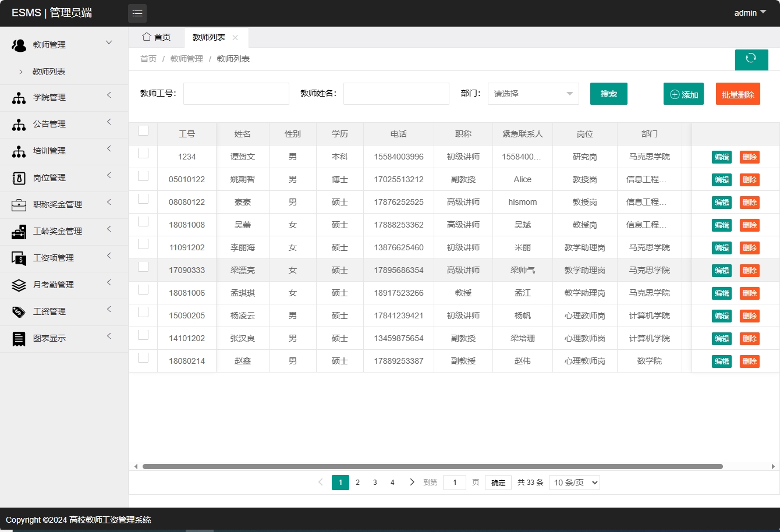Click 编辑 on the 吴蕾 row
The image size is (780, 532).
(x=721, y=225)
